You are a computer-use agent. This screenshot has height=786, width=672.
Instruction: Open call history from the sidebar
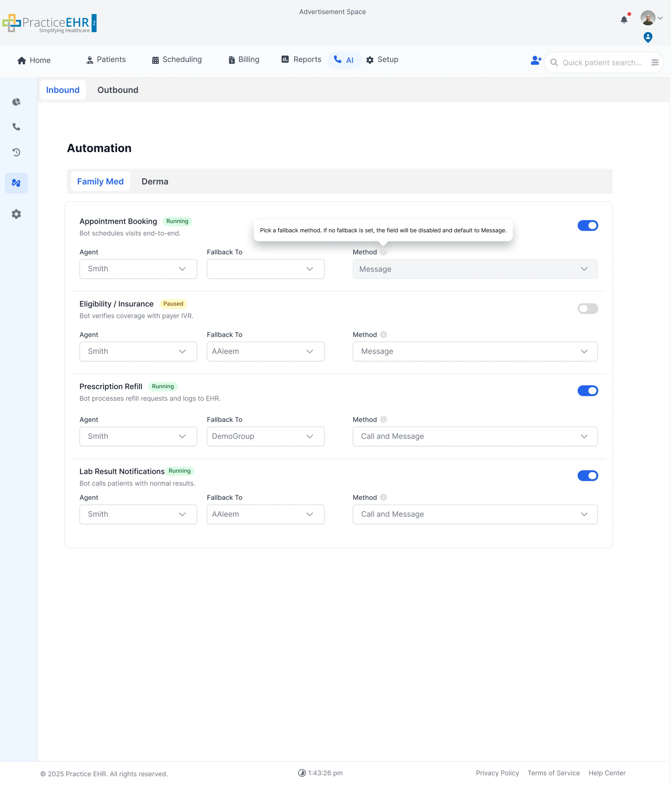point(16,152)
